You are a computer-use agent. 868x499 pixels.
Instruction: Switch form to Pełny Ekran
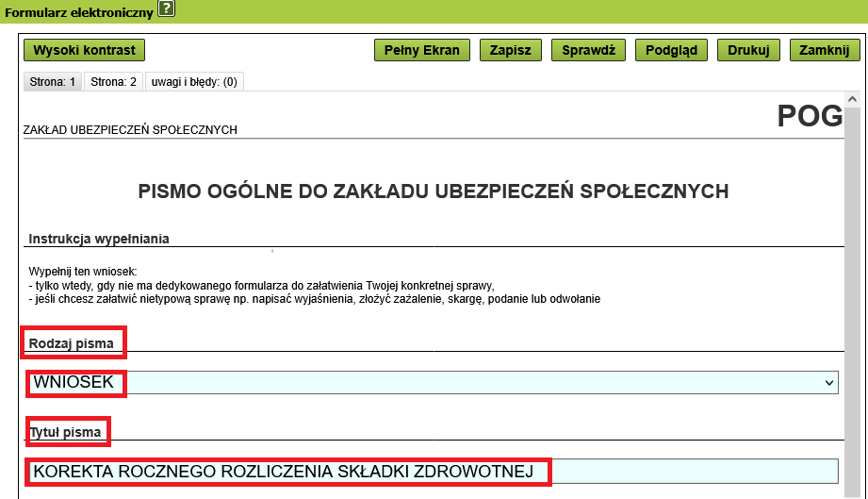click(x=422, y=50)
